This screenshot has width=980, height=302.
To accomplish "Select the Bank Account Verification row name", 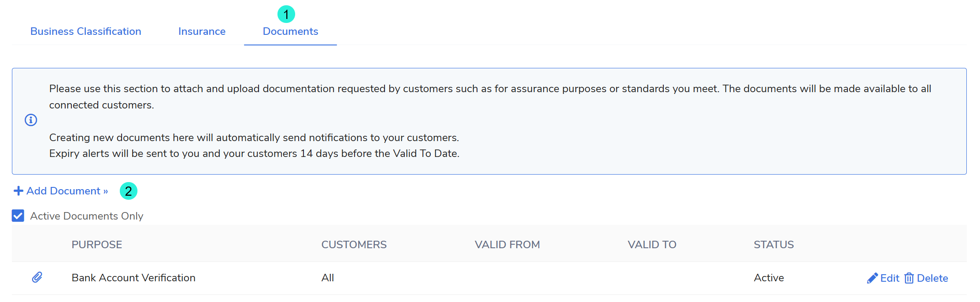I will 133,278.
